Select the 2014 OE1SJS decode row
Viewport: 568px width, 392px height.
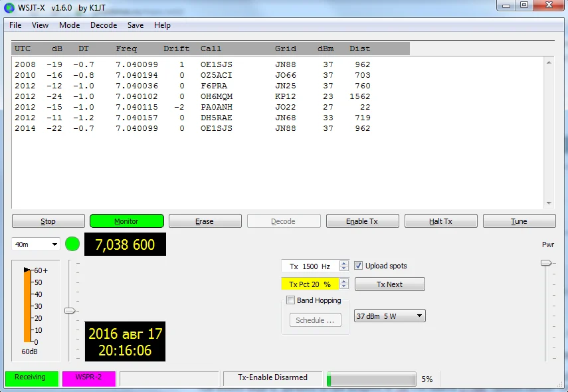coord(193,128)
